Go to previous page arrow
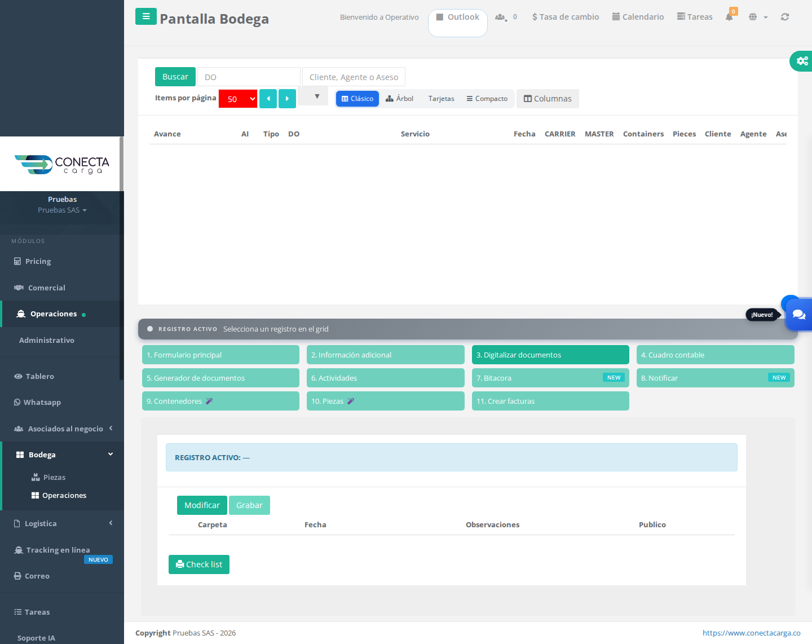 pyautogui.click(x=268, y=99)
